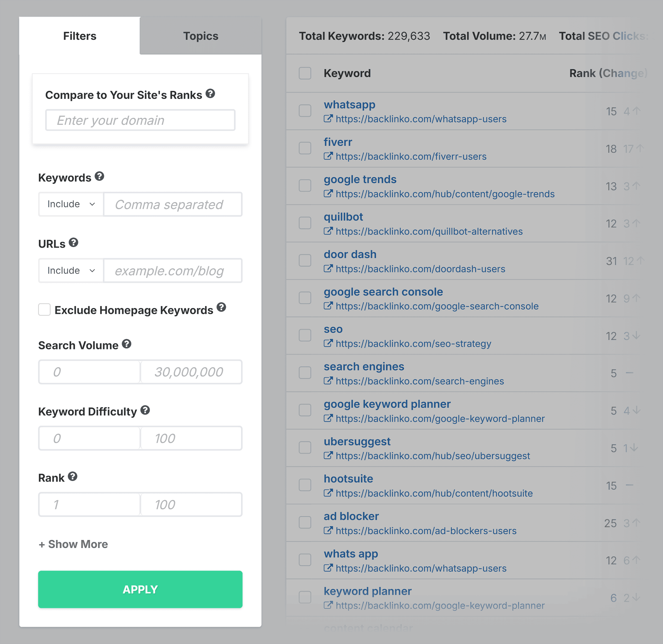The image size is (663, 644).
Task: Click external link icon beside search-engines URL
Action: coord(328,381)
